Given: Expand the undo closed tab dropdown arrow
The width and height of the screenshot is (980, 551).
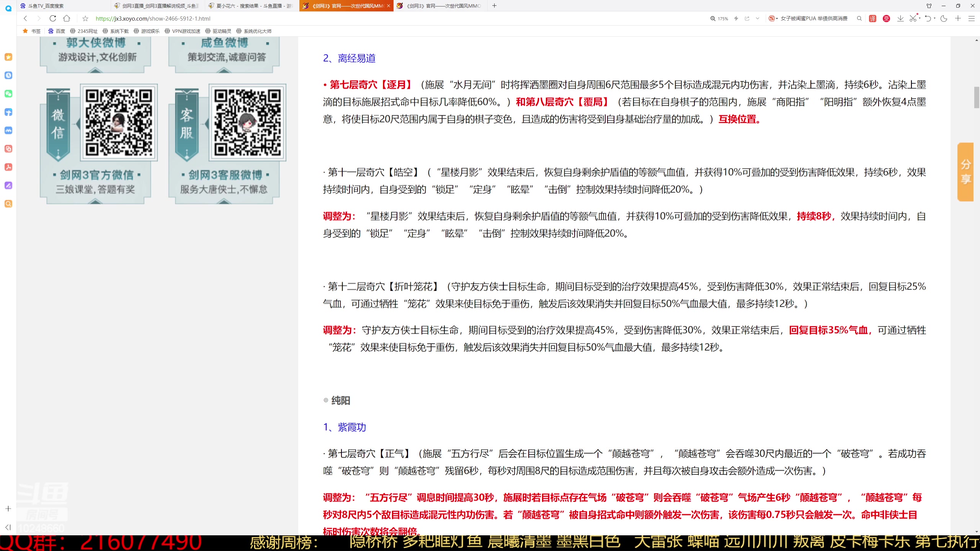Looking at the screenshot, I should coord(934,18).
